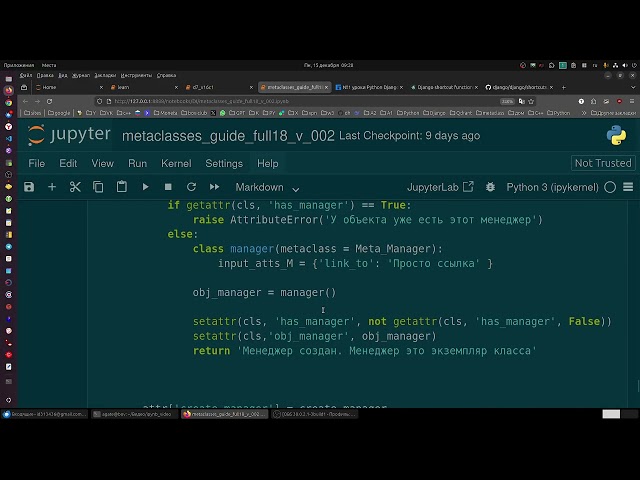Open a new browser tab with plus button
The height and width of the screenshot is (480, 640).
tap(564, 87)
